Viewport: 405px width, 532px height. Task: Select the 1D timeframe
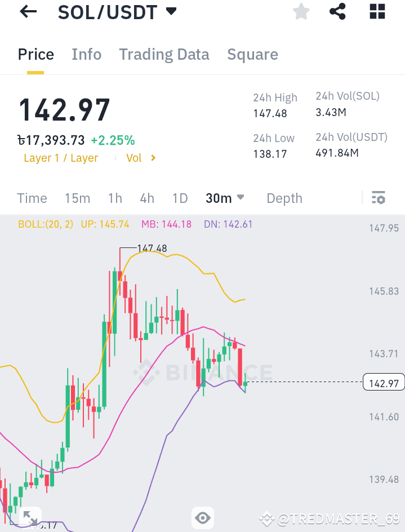coord(180,198)
